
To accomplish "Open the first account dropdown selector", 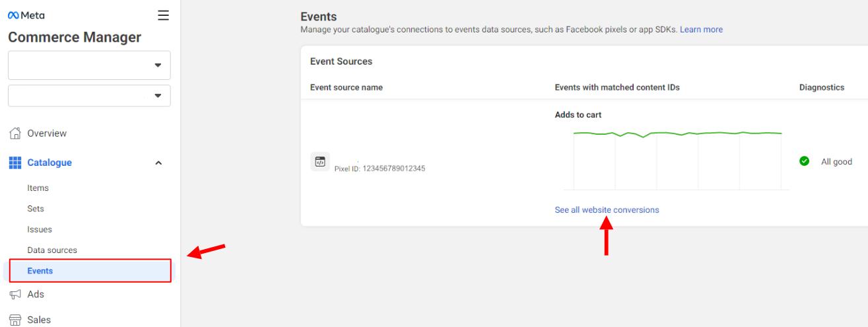I will click(x=89, y=65).
